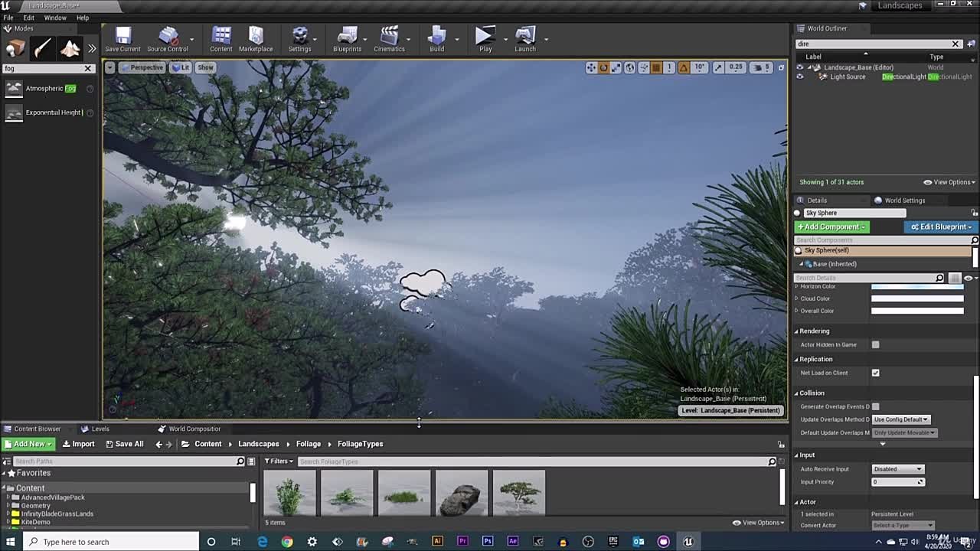
Task: Select the rock foliage thumbnail
Action: tap(461, 493)
